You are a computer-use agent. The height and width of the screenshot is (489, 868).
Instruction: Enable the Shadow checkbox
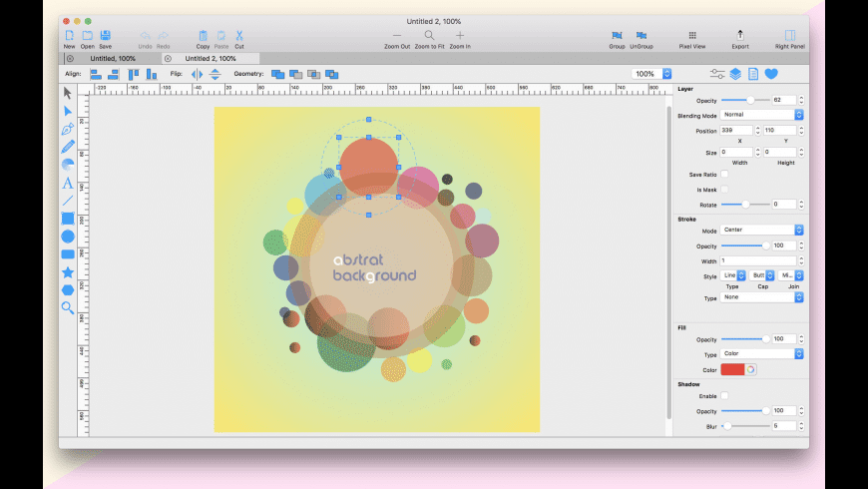(x=724, y=396)
